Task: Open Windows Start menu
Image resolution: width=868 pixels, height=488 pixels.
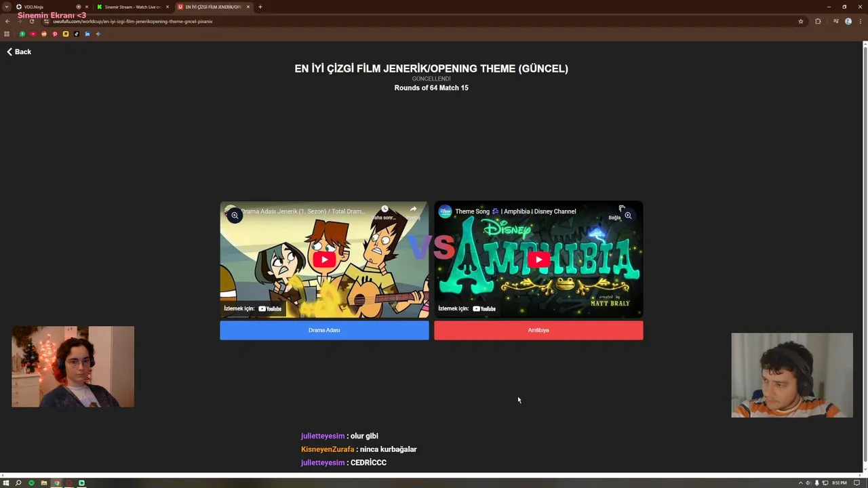Action: click(6, 483)
